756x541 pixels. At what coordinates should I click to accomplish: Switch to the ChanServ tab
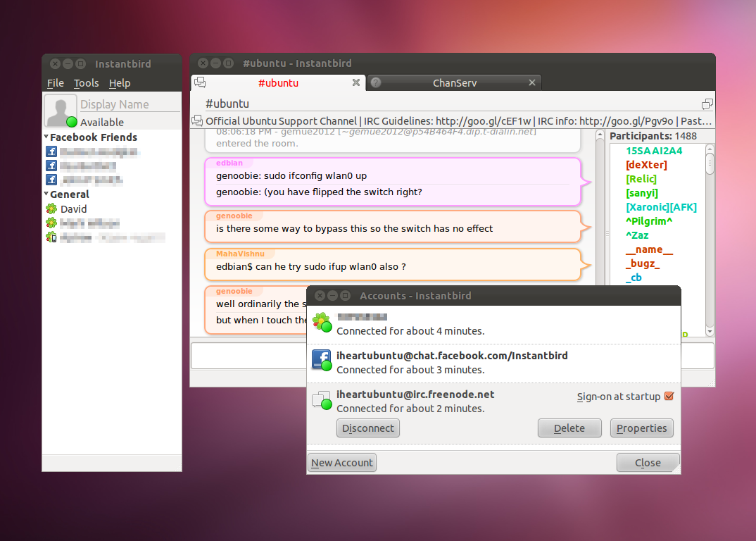click(x=454, y=82)
